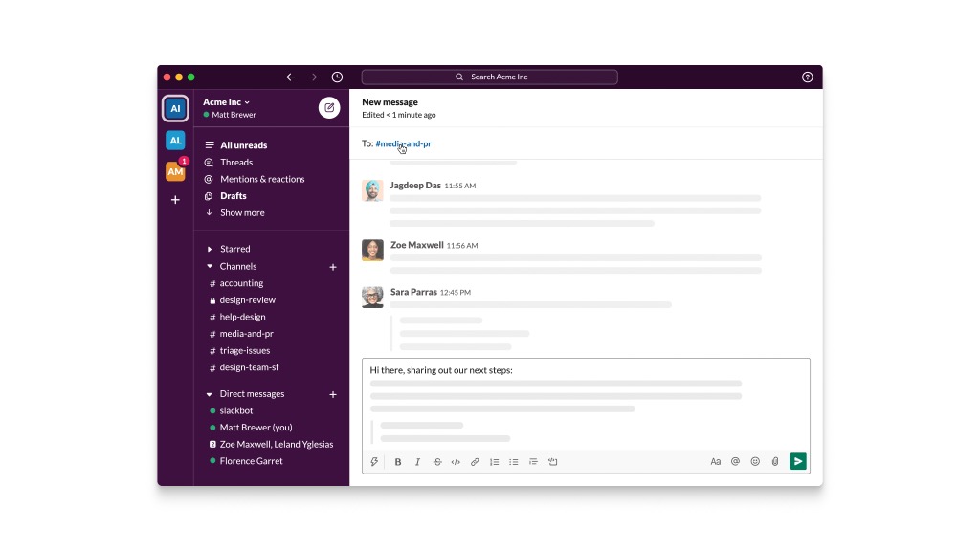Click the Zoe Maxwell sender name
The image size is (980, 551).
417,245
